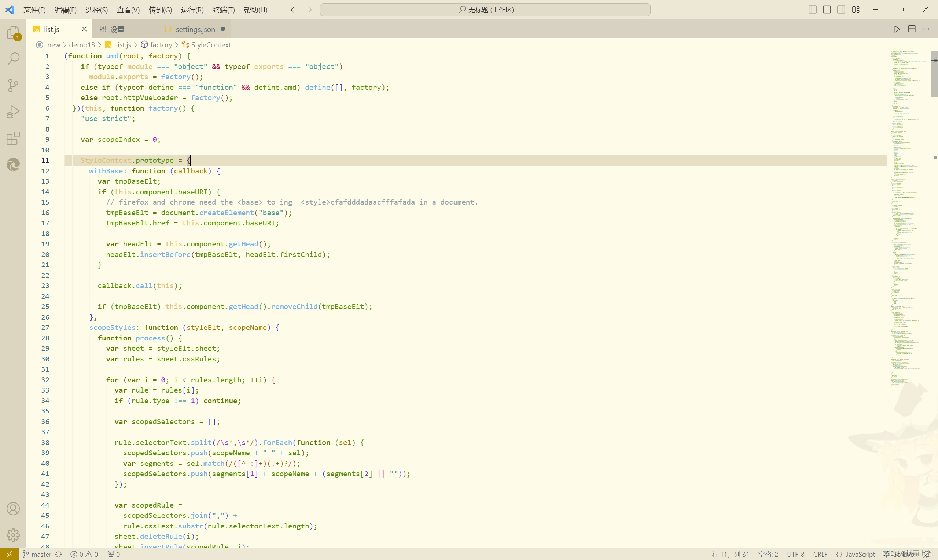Switch to the settings.json tab
The image size is (938, 560).
click(x=195, y=29)
